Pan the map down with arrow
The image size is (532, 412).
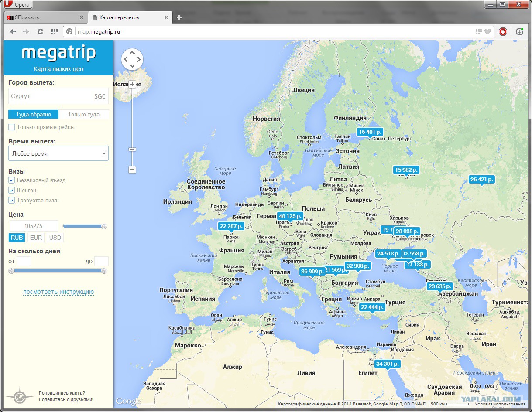click(x=132, y=65)
